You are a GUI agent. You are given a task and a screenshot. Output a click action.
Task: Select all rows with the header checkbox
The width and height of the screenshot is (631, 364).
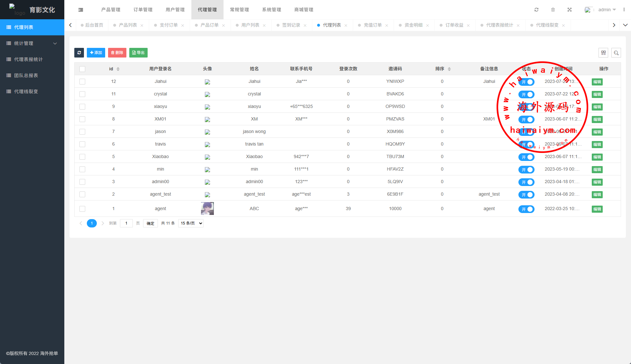click(x=82, y=69)
